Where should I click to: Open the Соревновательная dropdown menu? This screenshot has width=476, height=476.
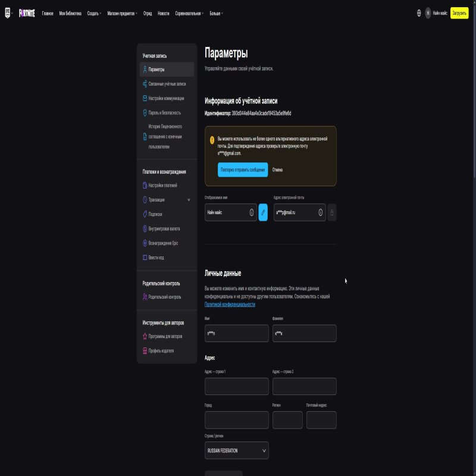pyautogui.click(x=190, y=13)
